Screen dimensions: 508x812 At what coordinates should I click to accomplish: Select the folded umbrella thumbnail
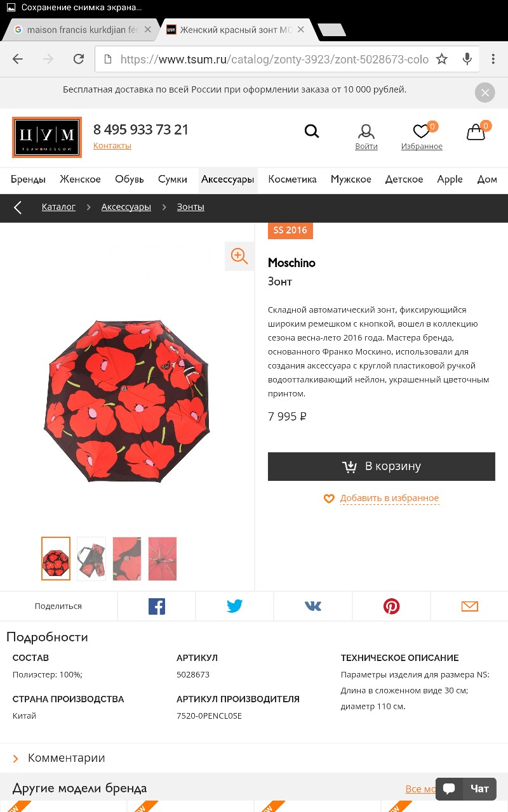click(91, 559)
